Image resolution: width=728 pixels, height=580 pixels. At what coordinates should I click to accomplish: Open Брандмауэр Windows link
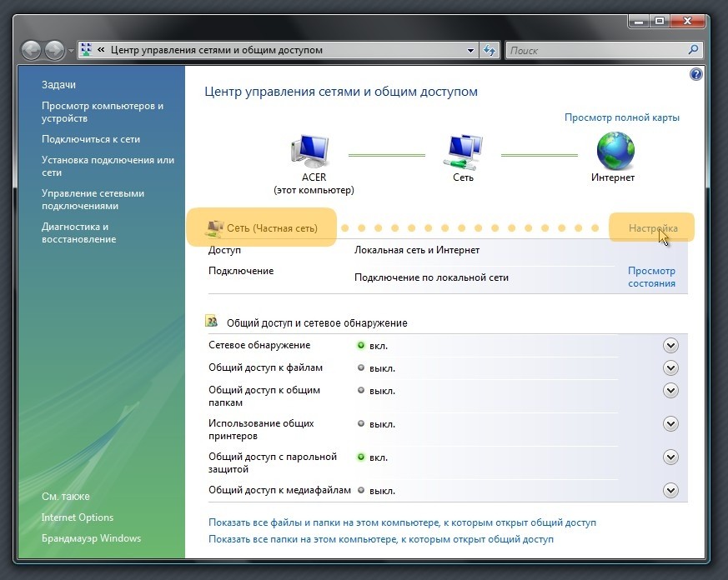(91, 538)
